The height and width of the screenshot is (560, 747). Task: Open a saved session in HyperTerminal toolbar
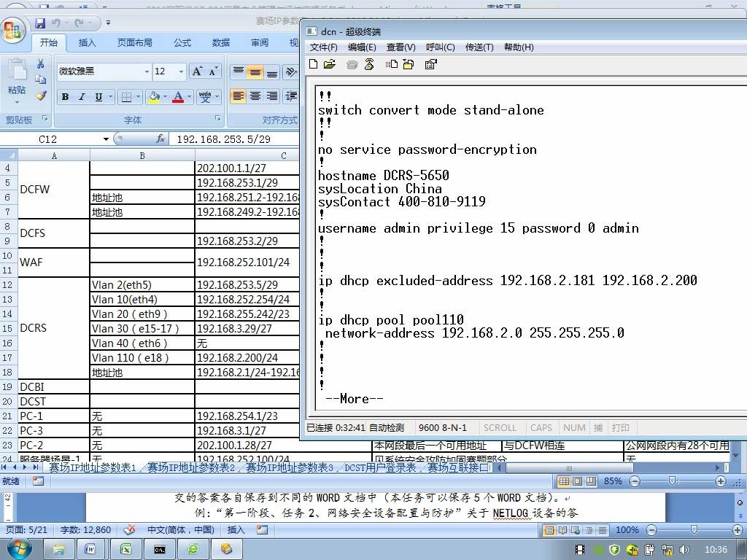click(330, 64)
